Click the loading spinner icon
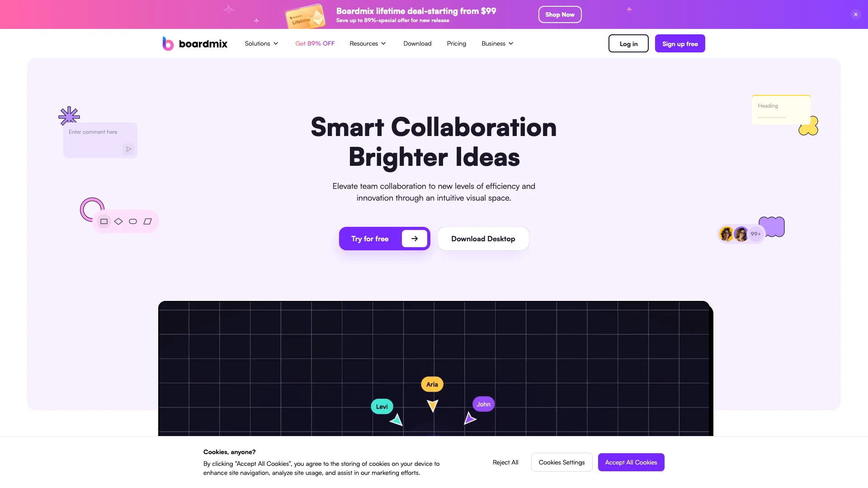 pos(92,209)
